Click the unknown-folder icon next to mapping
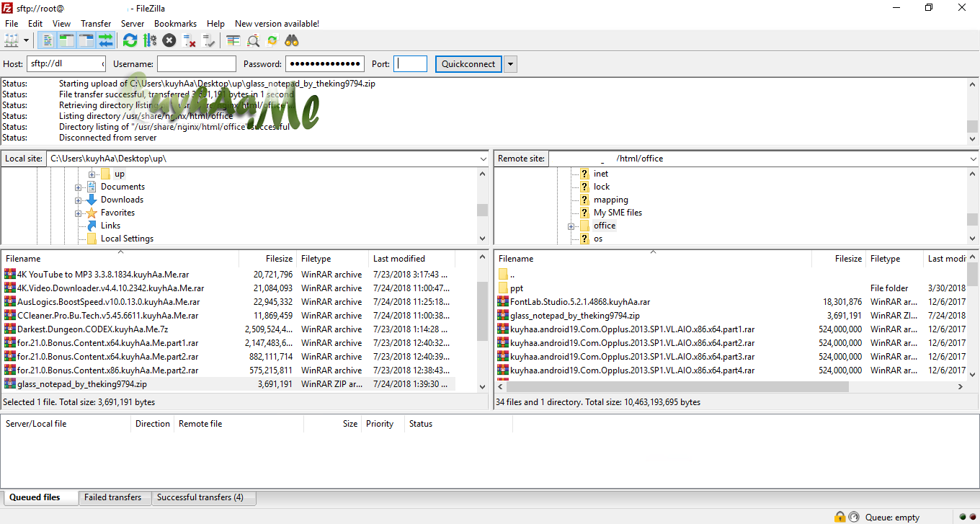This screenshot has height=524, width=980. tap(585, 200)
